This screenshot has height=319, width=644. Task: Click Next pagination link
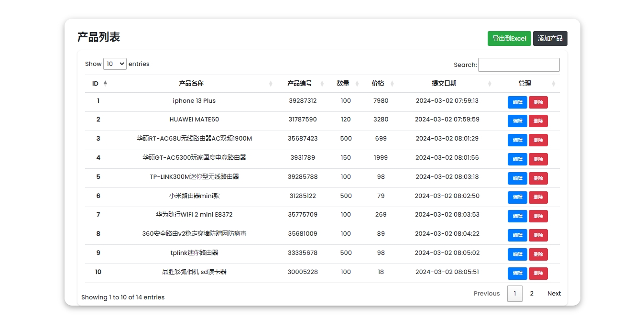tap(554, 294)
